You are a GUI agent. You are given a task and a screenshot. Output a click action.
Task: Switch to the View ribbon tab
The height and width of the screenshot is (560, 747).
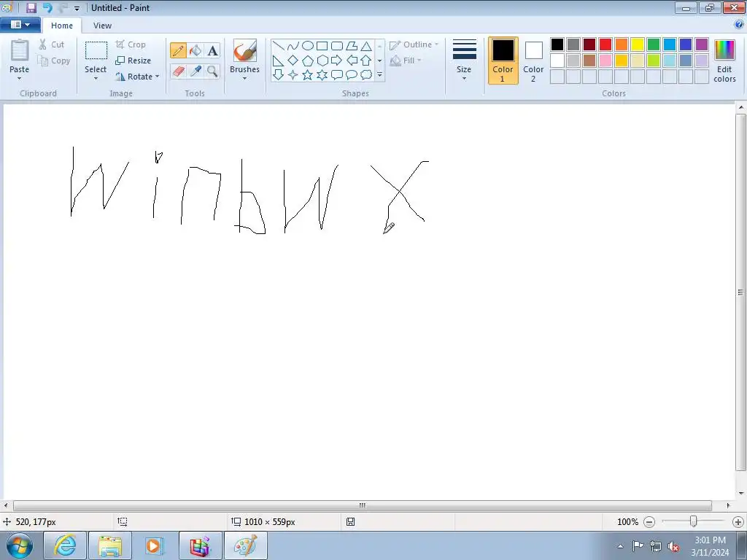[x=102, y=26]
